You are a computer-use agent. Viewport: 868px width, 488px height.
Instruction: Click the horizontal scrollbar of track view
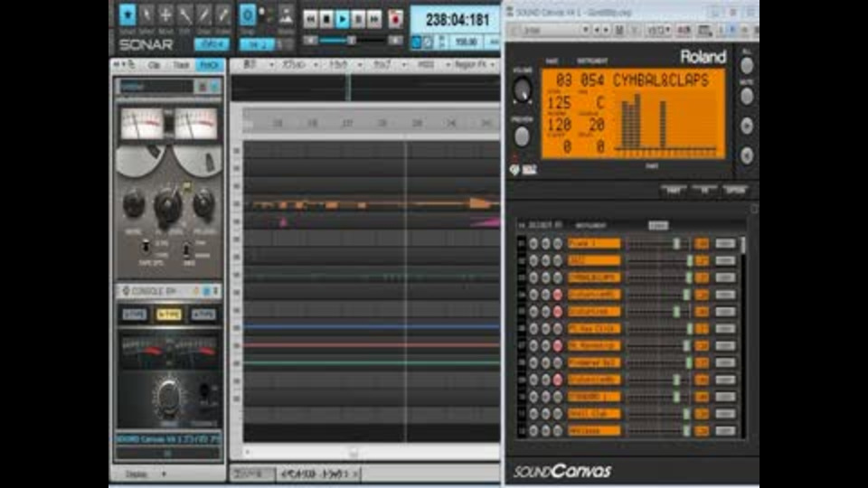tap(371, 453)
